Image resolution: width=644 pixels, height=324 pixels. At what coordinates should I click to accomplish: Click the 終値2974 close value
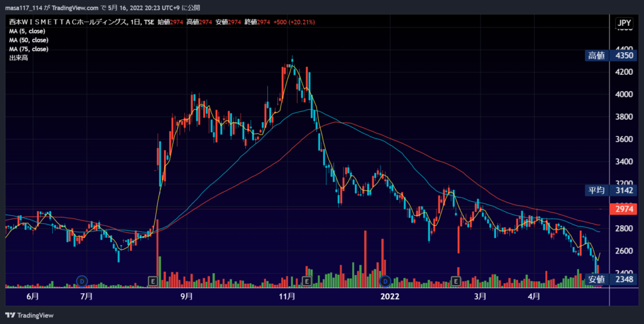pos(257,22)
